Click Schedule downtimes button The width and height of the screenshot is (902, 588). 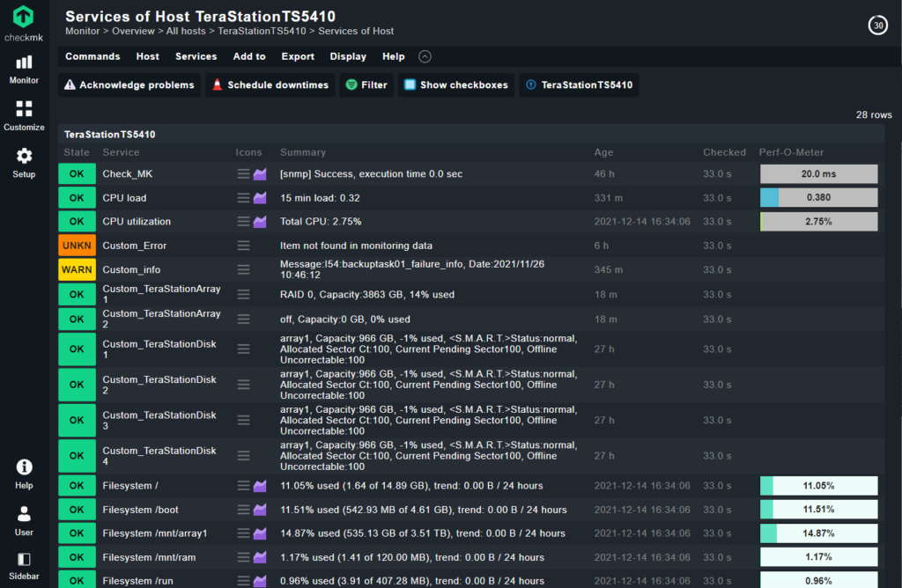tap(270, 85)
